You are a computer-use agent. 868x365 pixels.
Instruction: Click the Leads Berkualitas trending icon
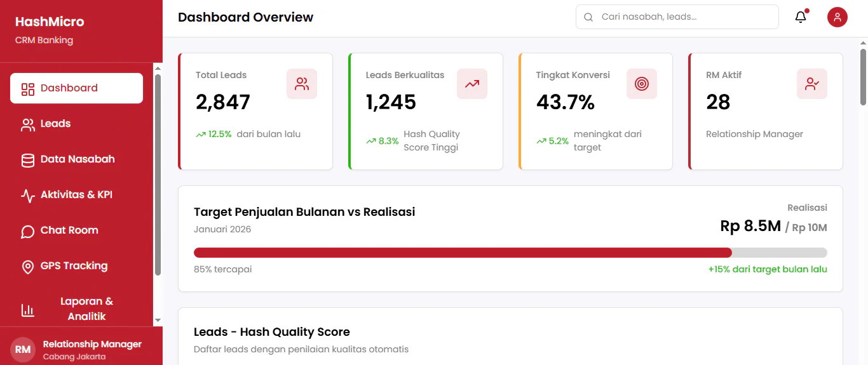tap(472, 84)
